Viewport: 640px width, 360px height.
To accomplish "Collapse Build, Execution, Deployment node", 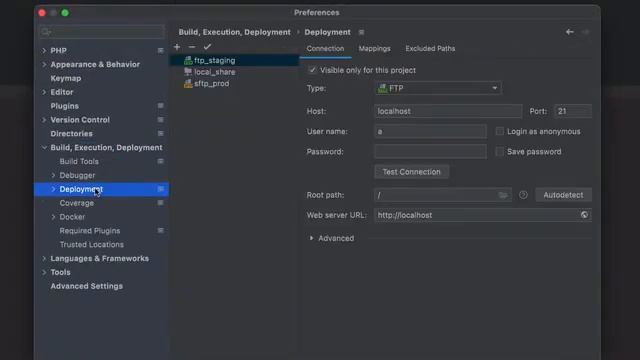I will pyautogui.click(x=44, y=148).
